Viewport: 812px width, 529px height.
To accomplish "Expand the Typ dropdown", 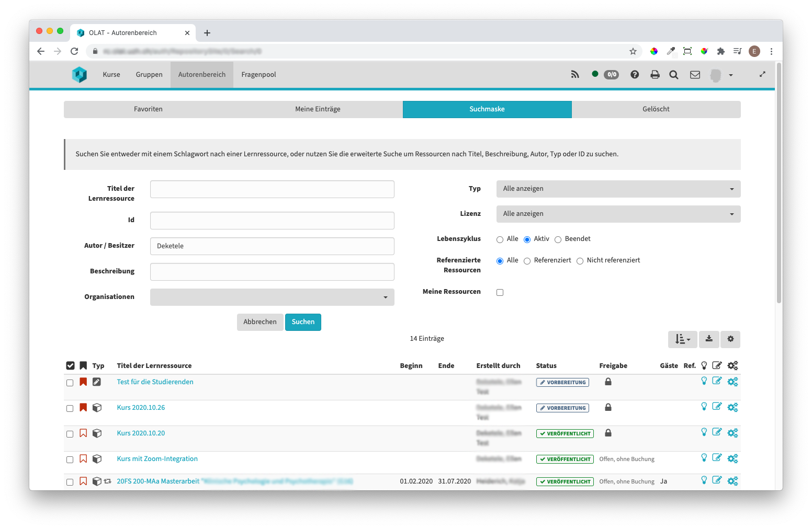I will 618,189.
